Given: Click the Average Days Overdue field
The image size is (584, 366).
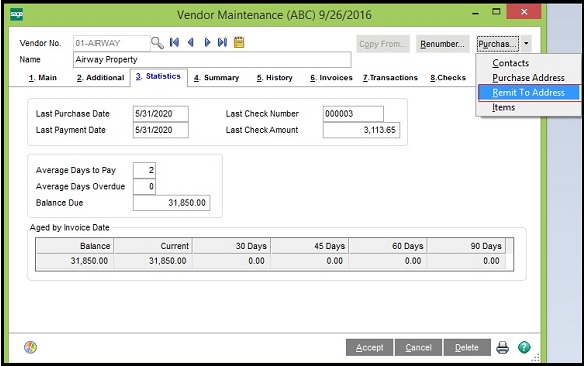Looking at the screenshot, I should [x=144, y=187].
